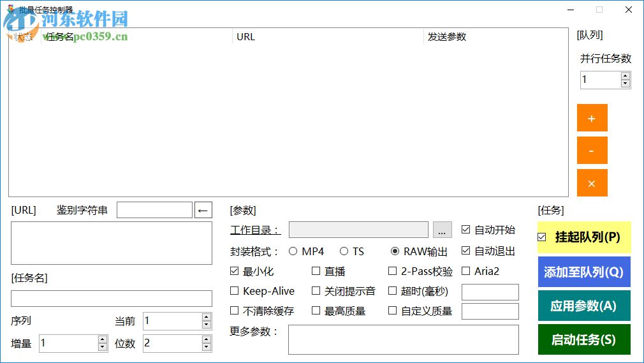Click the left arrow button beside 鉴别字符串

point(203,210)
